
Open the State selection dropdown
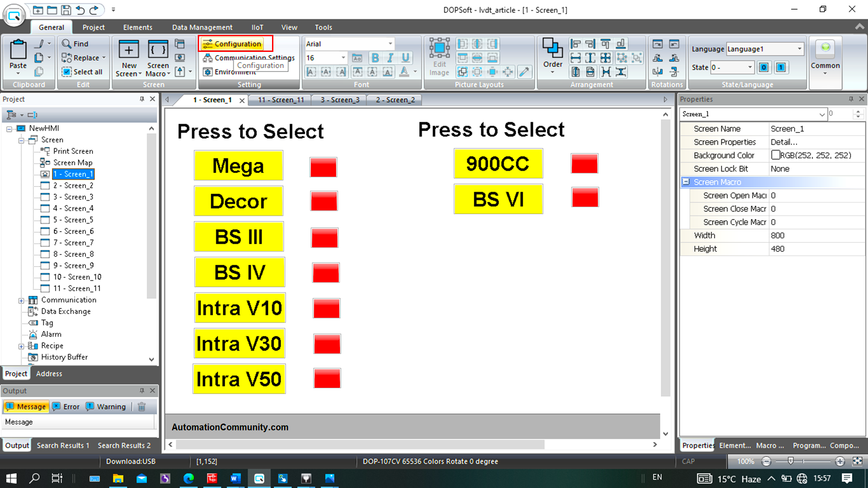point(751,67)
